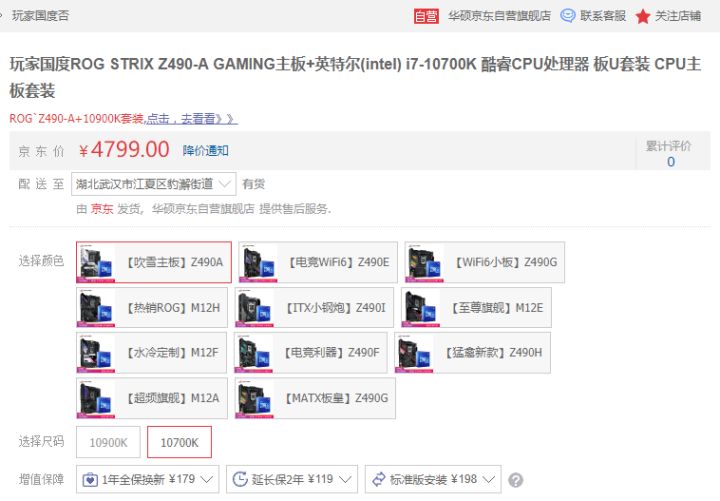Click the clock icon for 延长保2年
The width and height of the screenshot is (720, 501).
(x=240, y=479)
